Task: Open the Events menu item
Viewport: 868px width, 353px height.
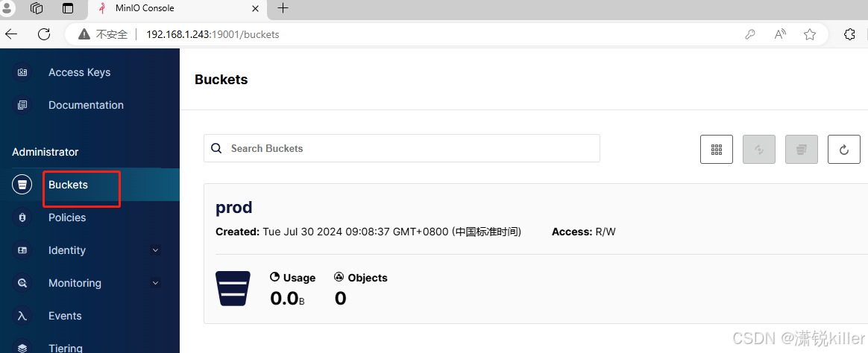Action: pyautogui.click(x=65, y=316)
